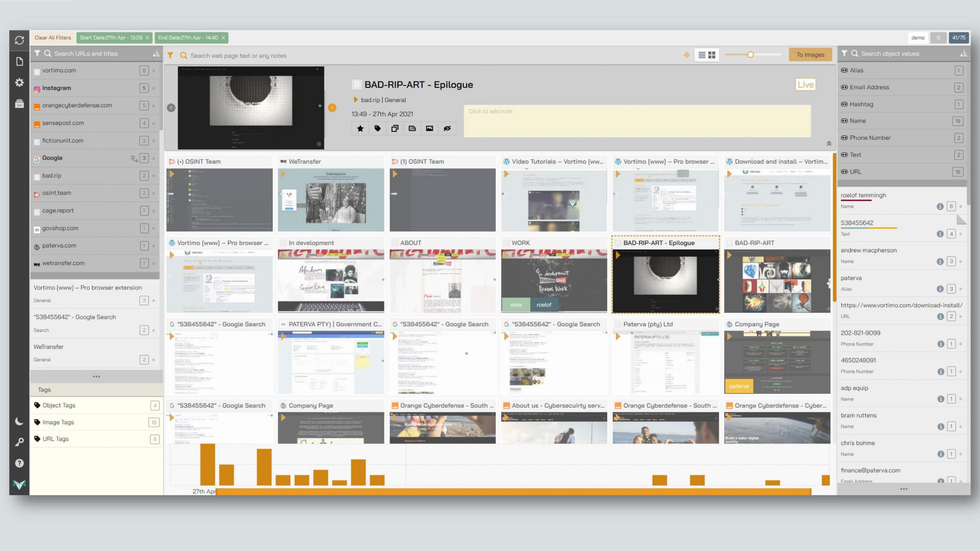Click Clear All Filters
Viewport: 980px width, 551px height.
click(53, 37)
